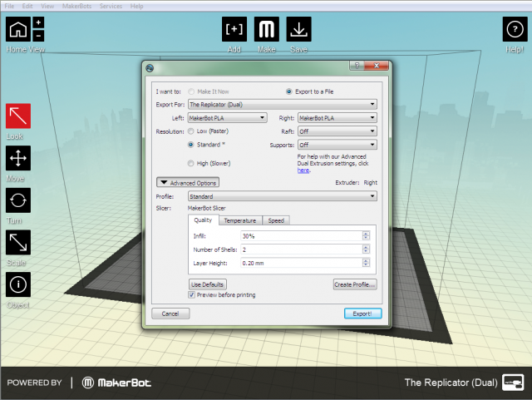This screenshot has height=400, width=532.
Task: Choose High (Slower) resolution
Action: coord(190,163)
